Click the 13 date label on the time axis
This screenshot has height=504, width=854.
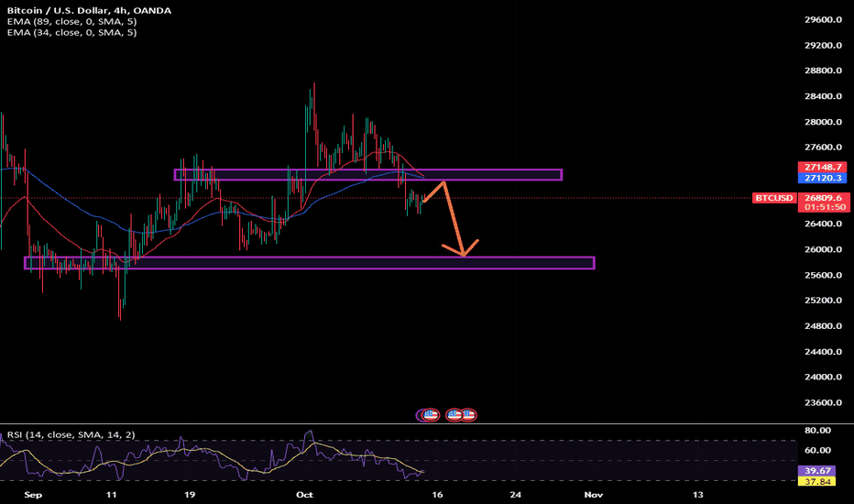697,495
